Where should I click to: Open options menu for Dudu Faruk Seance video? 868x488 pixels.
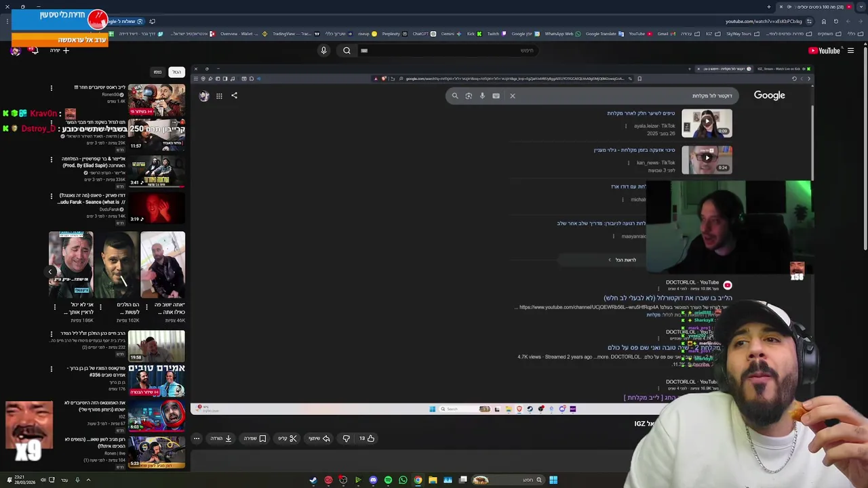pyautogui.click(x=51, y=197)
